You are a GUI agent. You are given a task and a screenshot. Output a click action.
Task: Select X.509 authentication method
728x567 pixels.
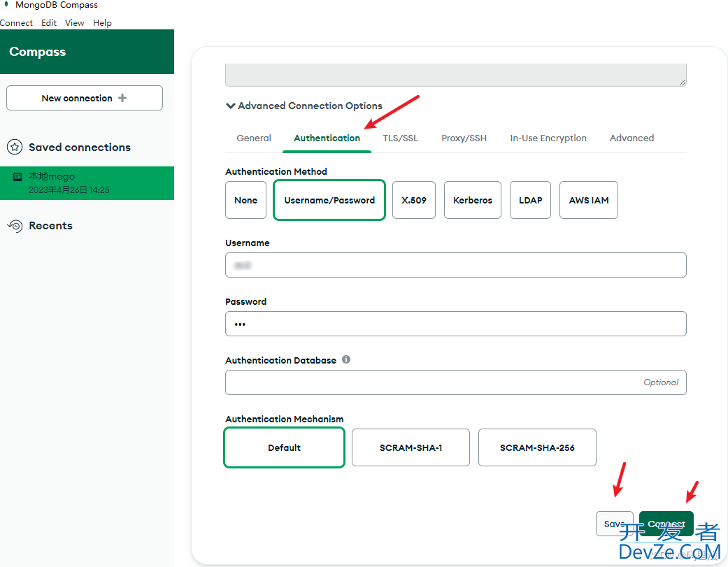click(414, 200)
